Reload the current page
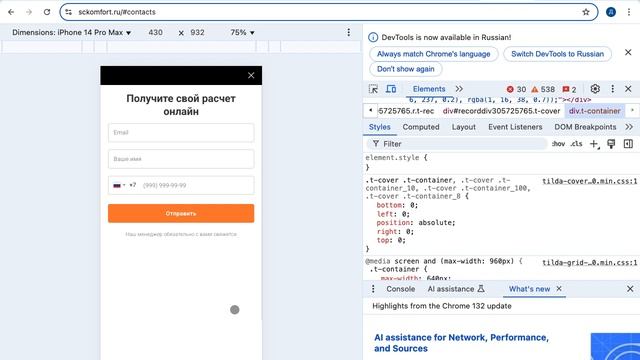The width and height of the screenshot is (640, 360). pos(47,12)
